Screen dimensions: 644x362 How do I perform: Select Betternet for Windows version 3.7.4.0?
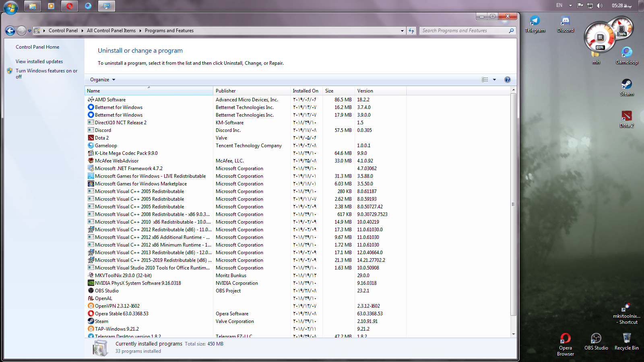[x=246, y=107]
